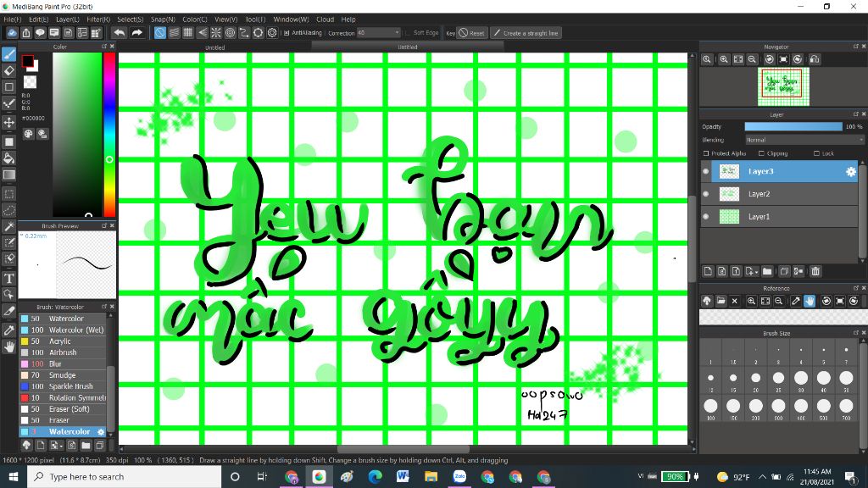
Task: Enable Clipping checkbox
Action: click(761, 153)
